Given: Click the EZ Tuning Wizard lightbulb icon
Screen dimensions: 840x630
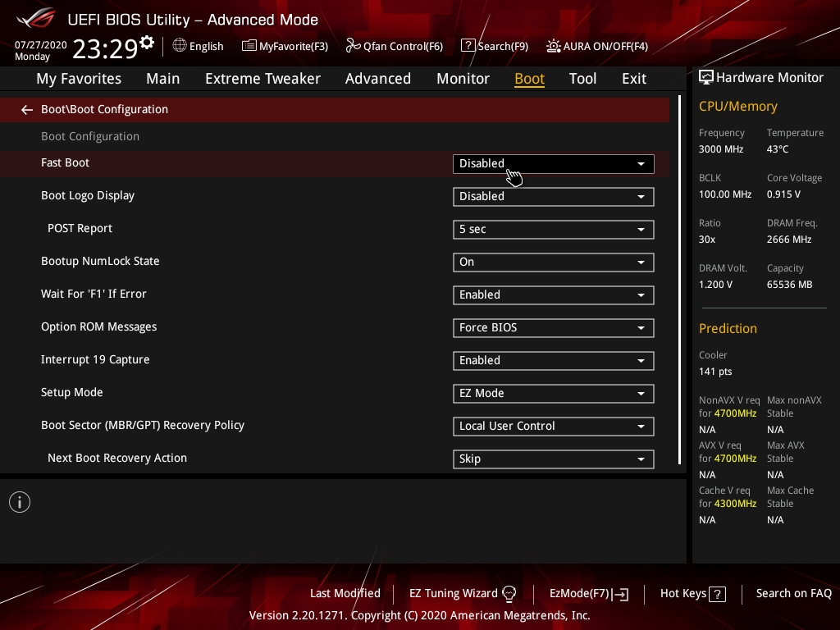Looking at the screenshot, I should pyautogui.click(x=509, y=594).
